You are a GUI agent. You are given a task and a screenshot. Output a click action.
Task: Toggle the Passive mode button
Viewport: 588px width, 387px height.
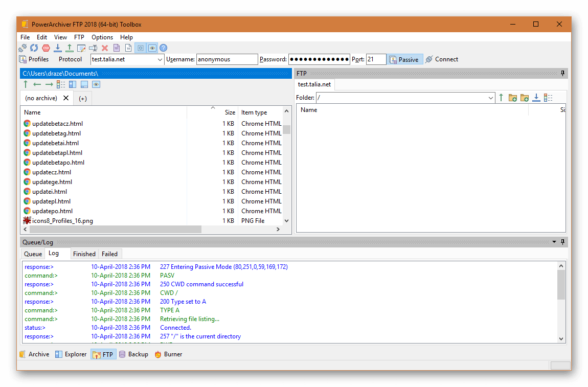pos(404,59)
